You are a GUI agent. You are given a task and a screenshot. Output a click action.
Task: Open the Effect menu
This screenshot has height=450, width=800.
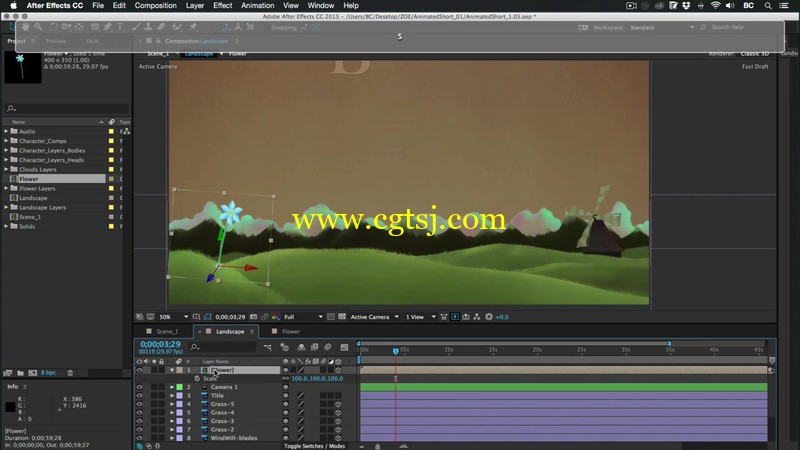(x=222, y=6)
